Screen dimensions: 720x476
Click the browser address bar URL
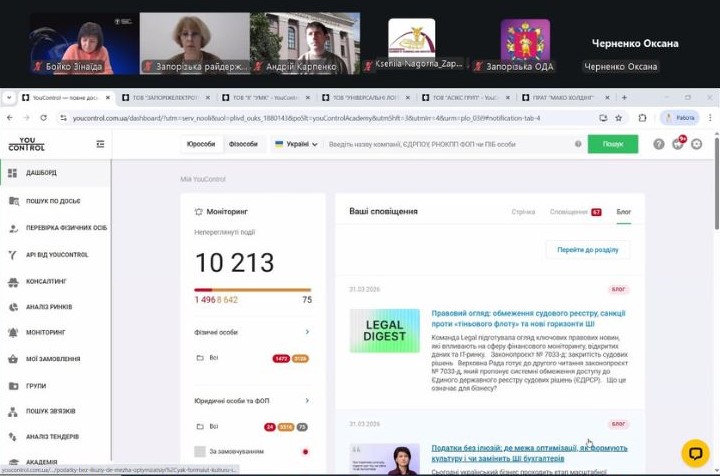[306, 118]
